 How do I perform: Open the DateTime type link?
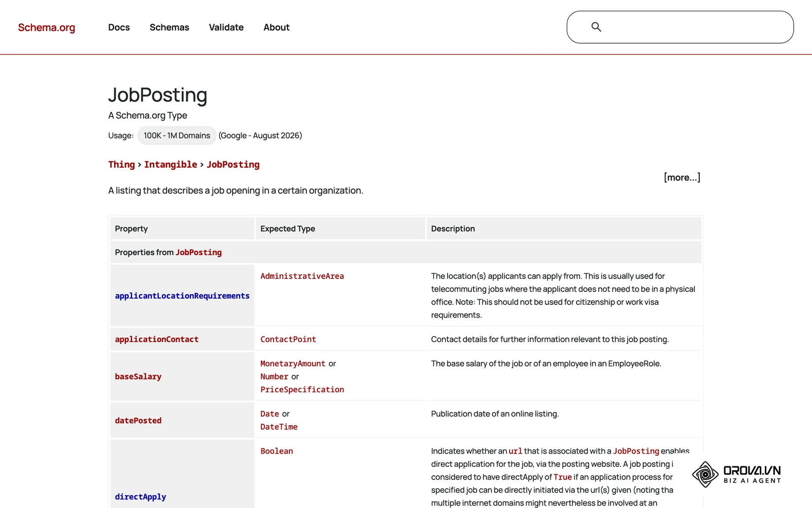279,427
